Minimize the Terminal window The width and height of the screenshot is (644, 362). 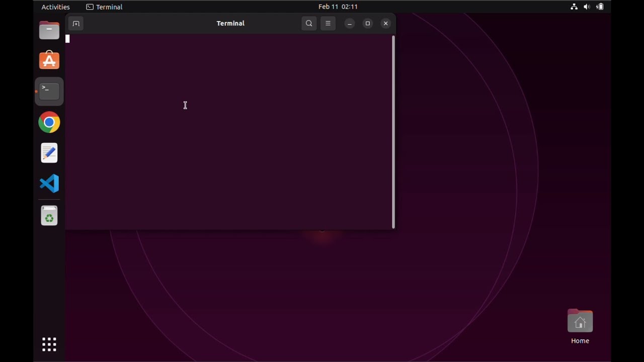pyautogui.click(x=350, y=24)
